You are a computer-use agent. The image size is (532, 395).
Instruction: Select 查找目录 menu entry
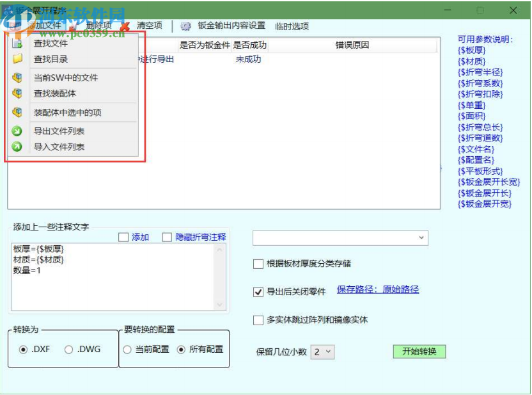tap(51, 59)
